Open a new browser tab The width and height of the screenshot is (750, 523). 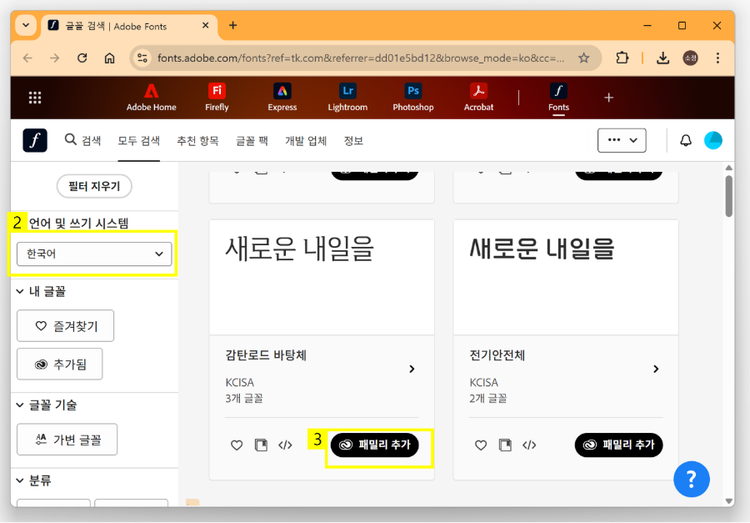coord(233,25)
